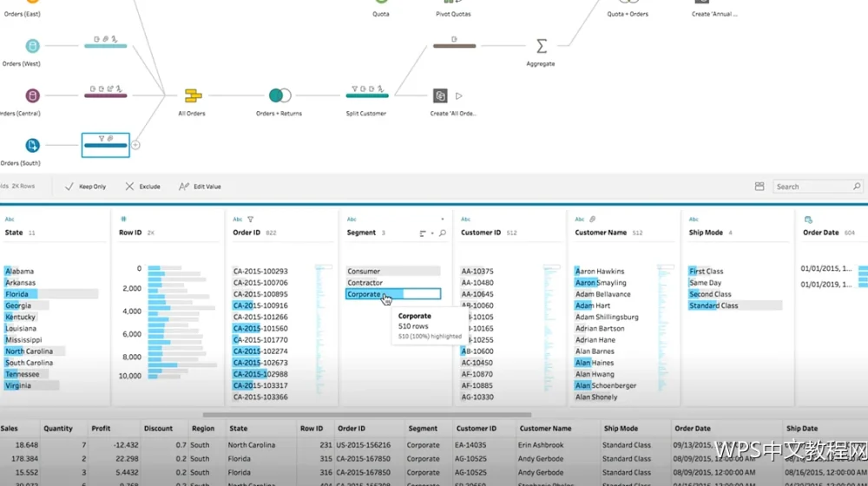This screenshot has width=868, height=486.
Task: Switch the profile pane view layout icon
Action: [759, 187]
